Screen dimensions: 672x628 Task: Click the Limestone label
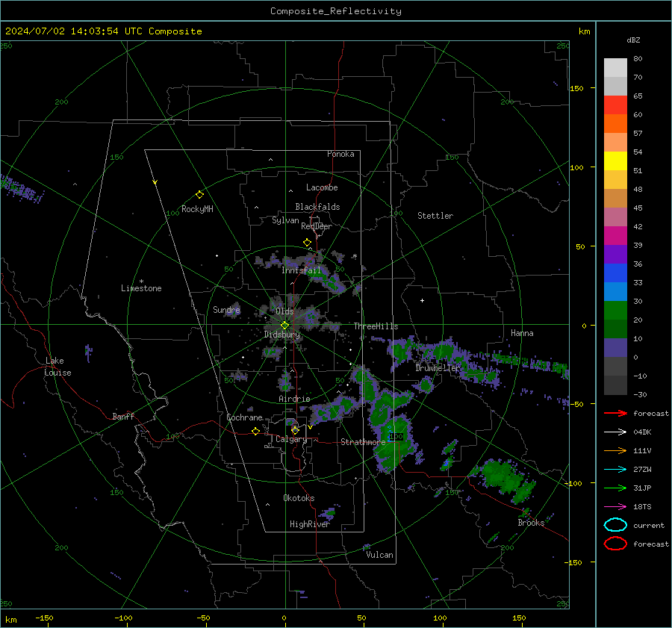coord(141,288)
